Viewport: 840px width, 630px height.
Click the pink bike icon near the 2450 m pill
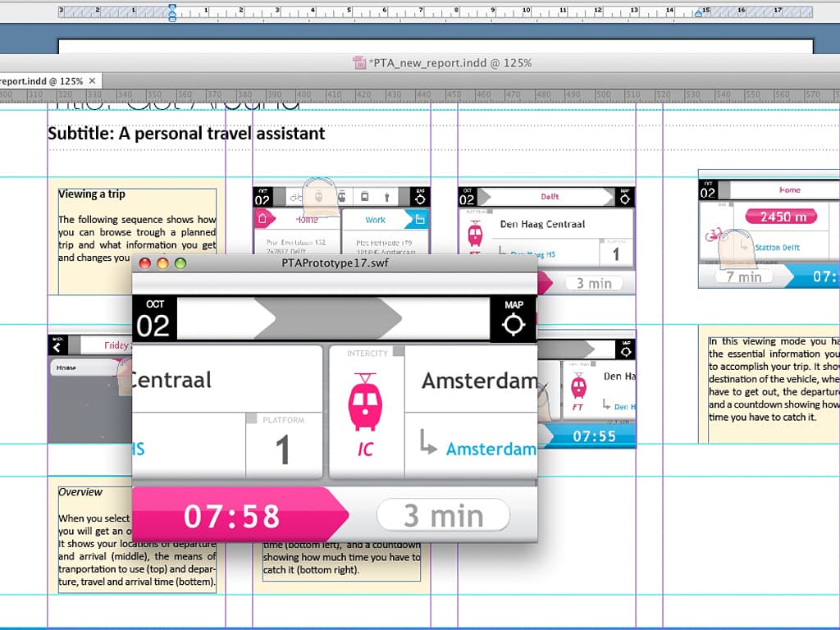(x=714, y=235)
